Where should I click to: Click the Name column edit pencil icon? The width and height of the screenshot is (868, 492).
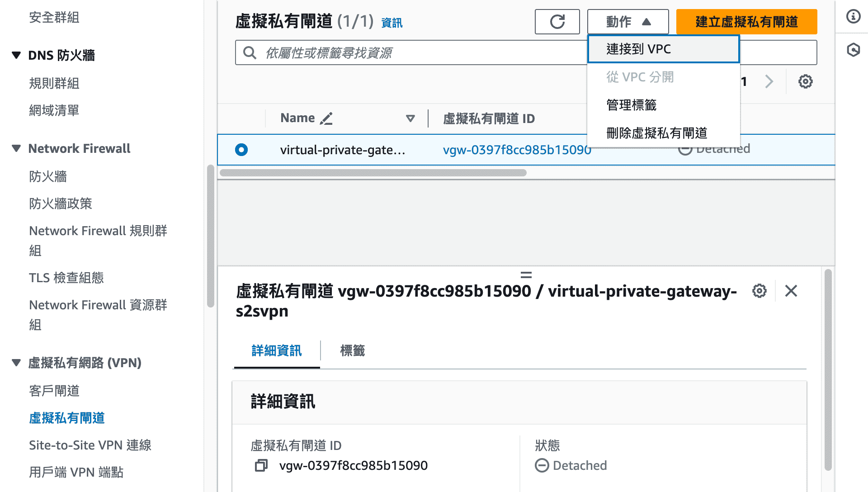point(326,118)
